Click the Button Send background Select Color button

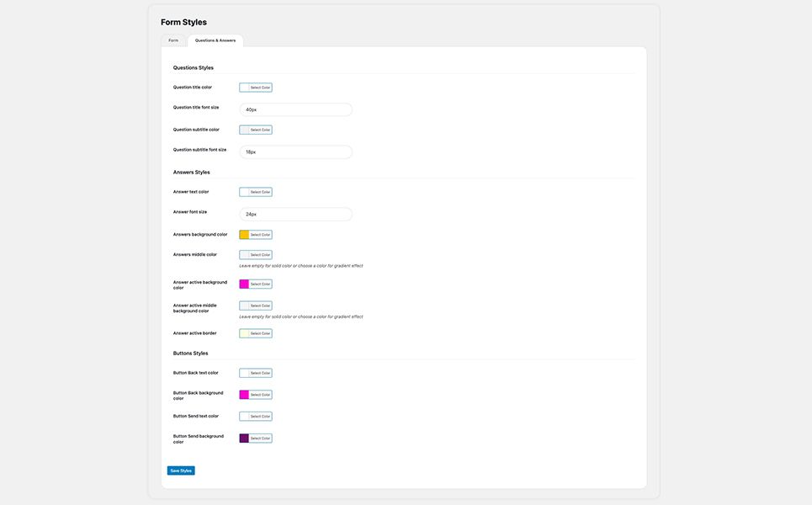click(260, 439)
